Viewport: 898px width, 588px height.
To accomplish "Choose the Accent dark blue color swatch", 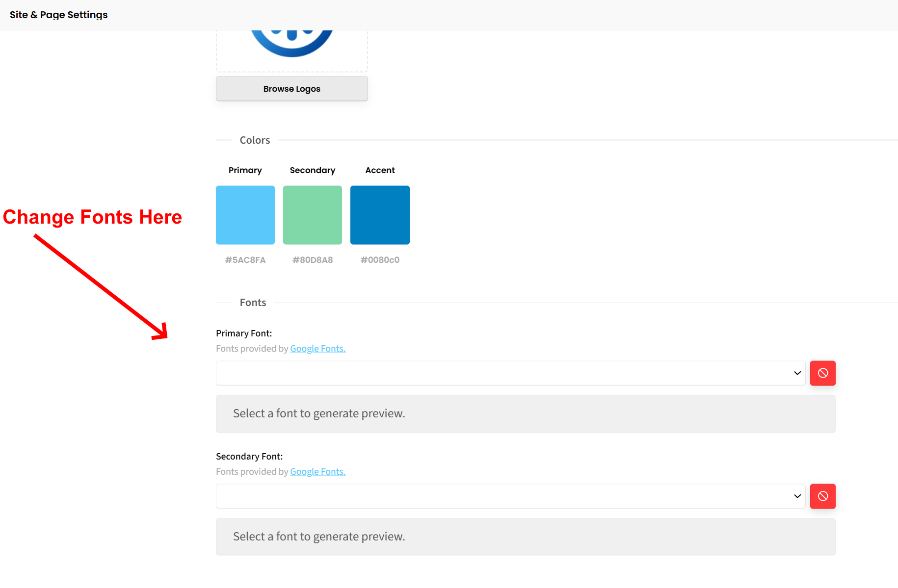I will (x=380, y=215).
